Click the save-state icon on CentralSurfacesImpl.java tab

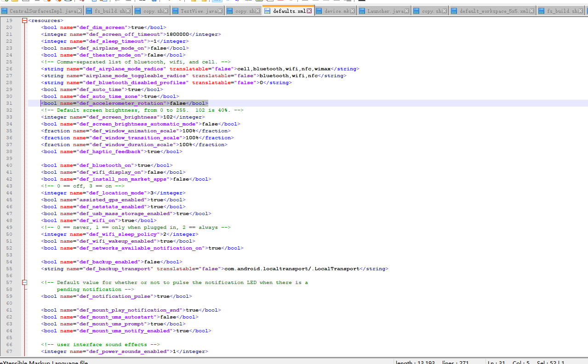click(x=5, y=11)
